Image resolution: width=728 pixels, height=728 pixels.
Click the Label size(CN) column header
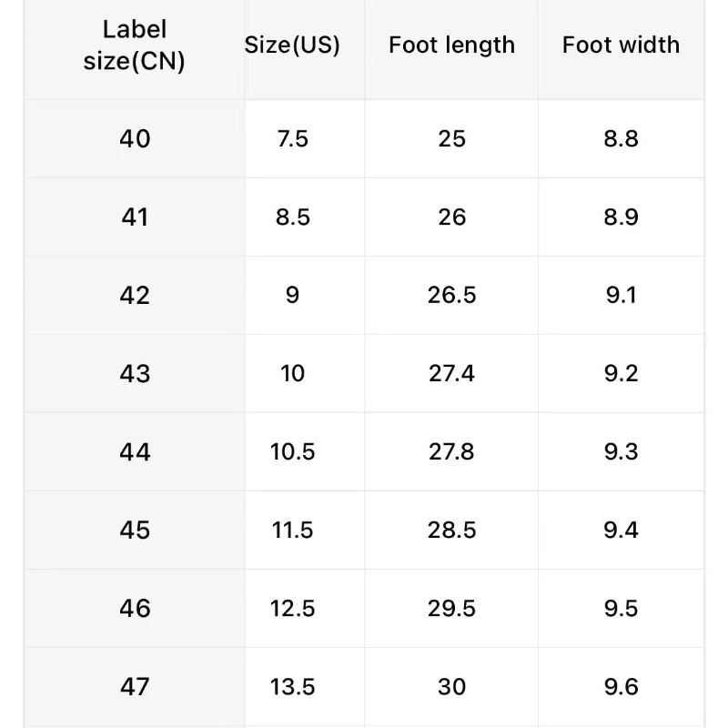[x=135, y=45]
